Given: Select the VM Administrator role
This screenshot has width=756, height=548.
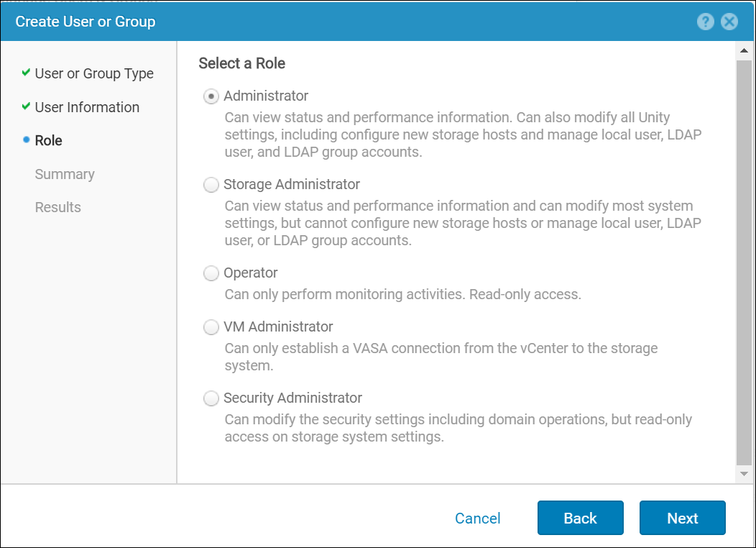Looking at the screenshot, I should pos(211,326).
